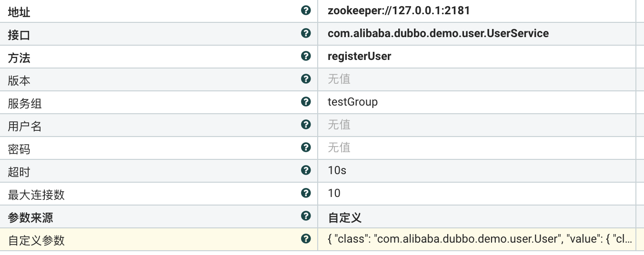This screenshot has width=644, height=255.
Task: Show help for the 版本 field
Action: click(306, 79)
